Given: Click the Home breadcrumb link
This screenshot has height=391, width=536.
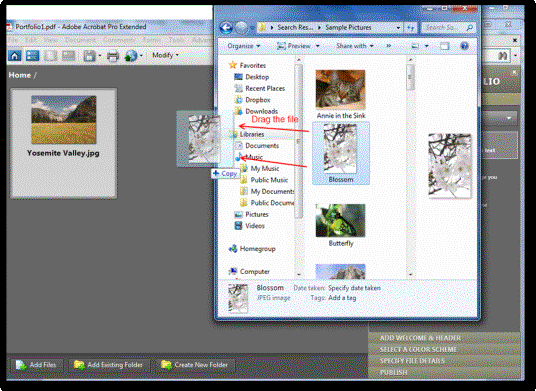Looking at the screenshot, I should pyautogui.click(x=20, y=75).
